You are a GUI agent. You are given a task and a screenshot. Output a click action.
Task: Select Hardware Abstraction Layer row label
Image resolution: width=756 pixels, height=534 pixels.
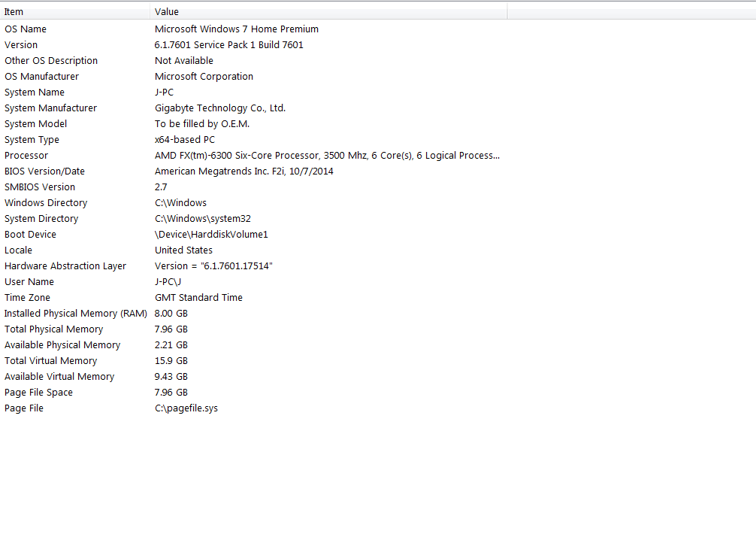[x=65, y=266]
